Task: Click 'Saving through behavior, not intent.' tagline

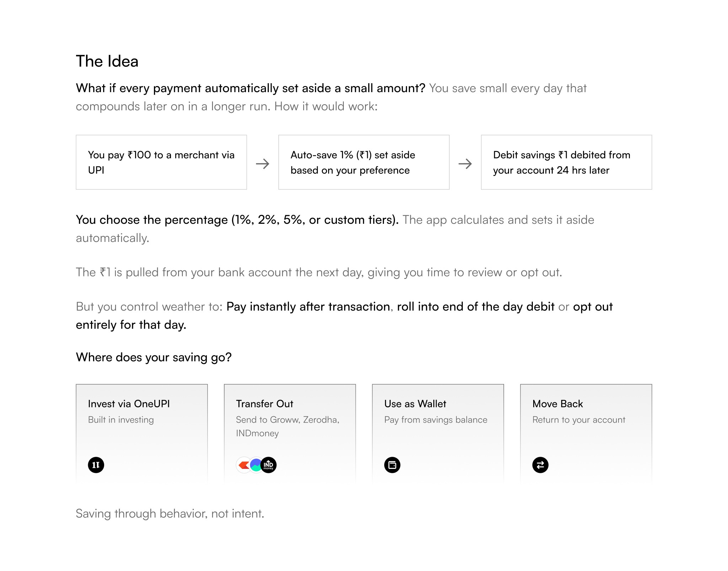Action: point(170,514)
